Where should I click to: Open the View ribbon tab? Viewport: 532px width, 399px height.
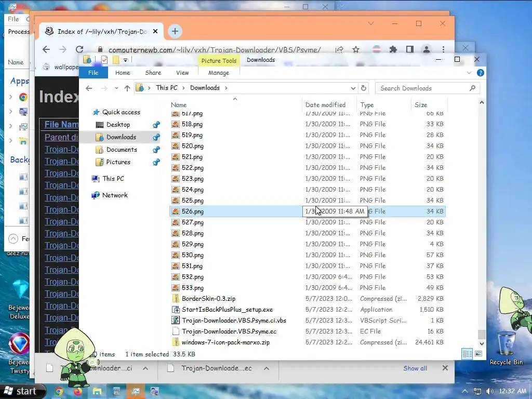pos(182,73)
